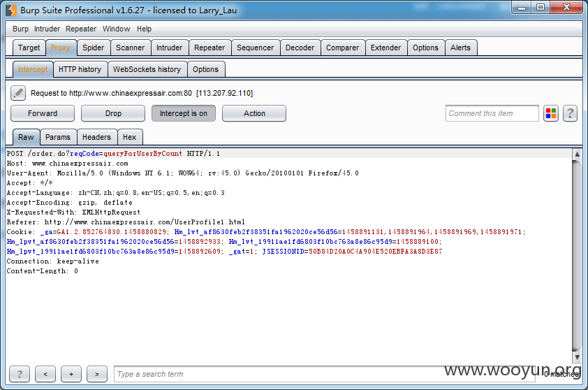Go to next search match button
Image resolution: width=588 pixels, height=390 pixels.
point(97,374)
